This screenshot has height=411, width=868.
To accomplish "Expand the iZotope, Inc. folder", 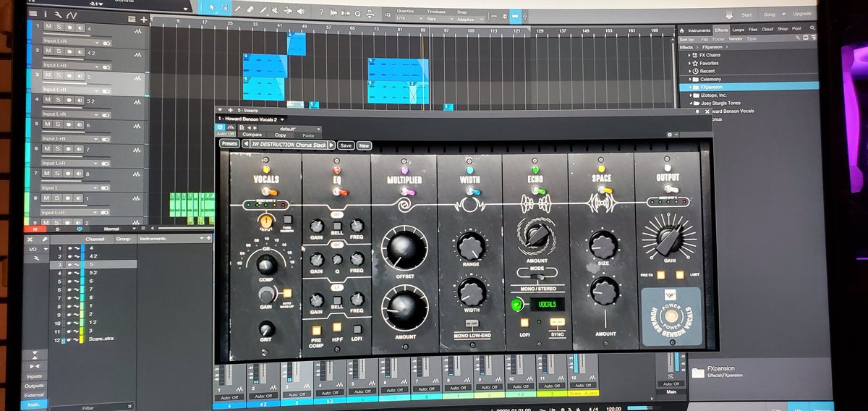I will [690, 95].
